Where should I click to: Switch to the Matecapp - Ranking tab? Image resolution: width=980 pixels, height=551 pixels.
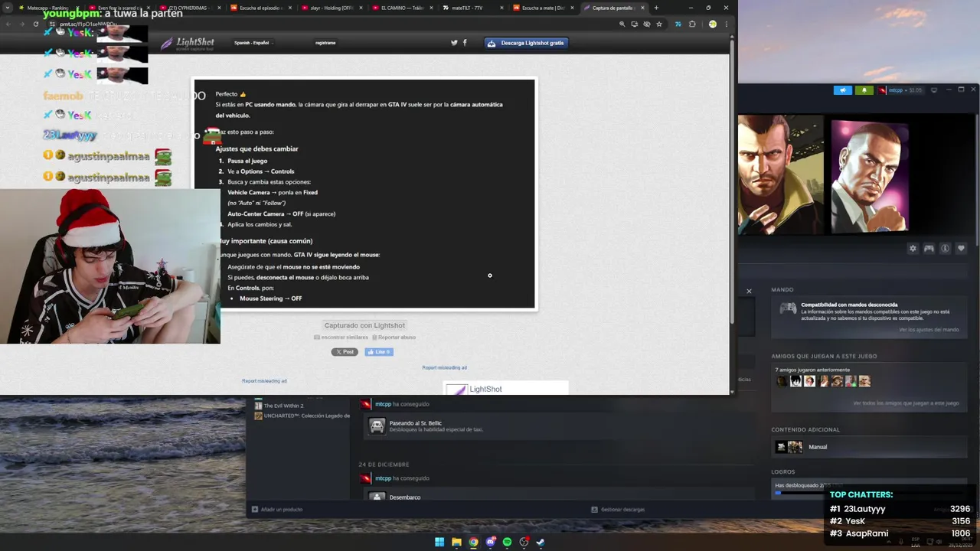tap(46, 8)
